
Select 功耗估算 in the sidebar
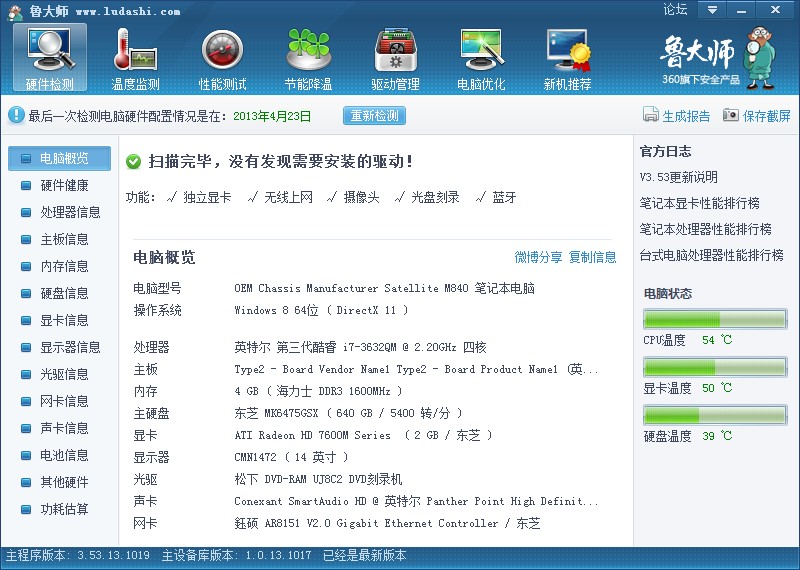(60, 509)
